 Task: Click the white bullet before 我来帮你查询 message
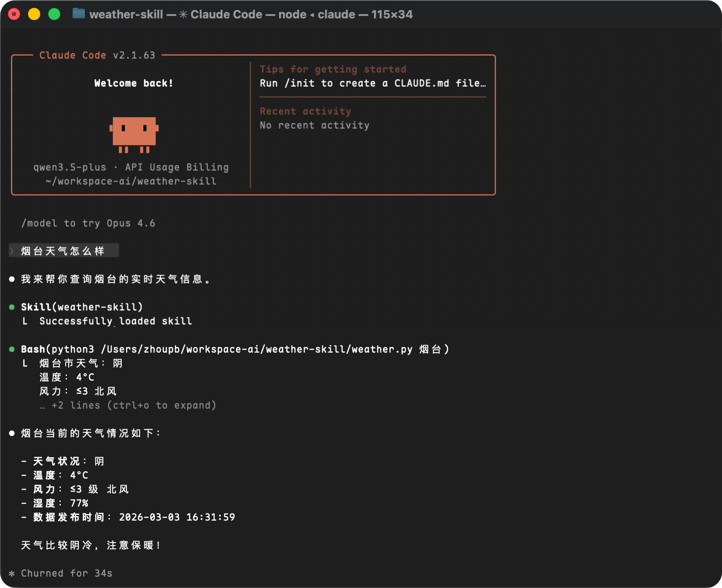[x=12, y=279]
